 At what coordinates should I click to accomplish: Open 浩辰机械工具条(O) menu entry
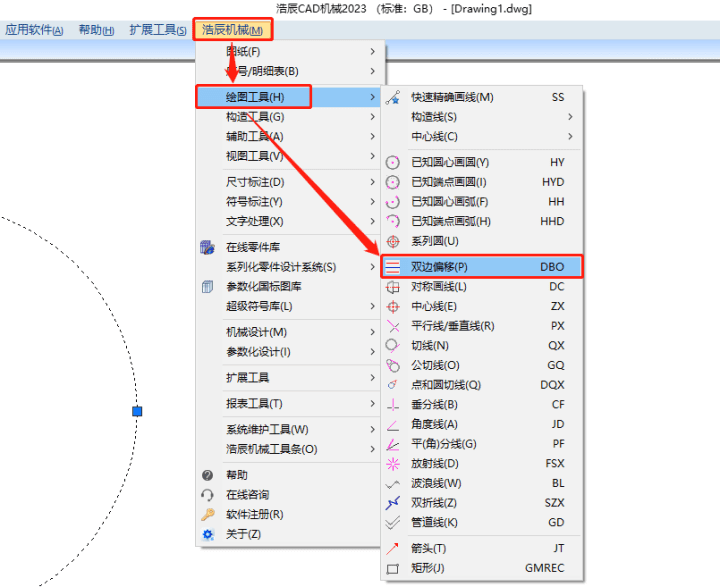point(288,449)
